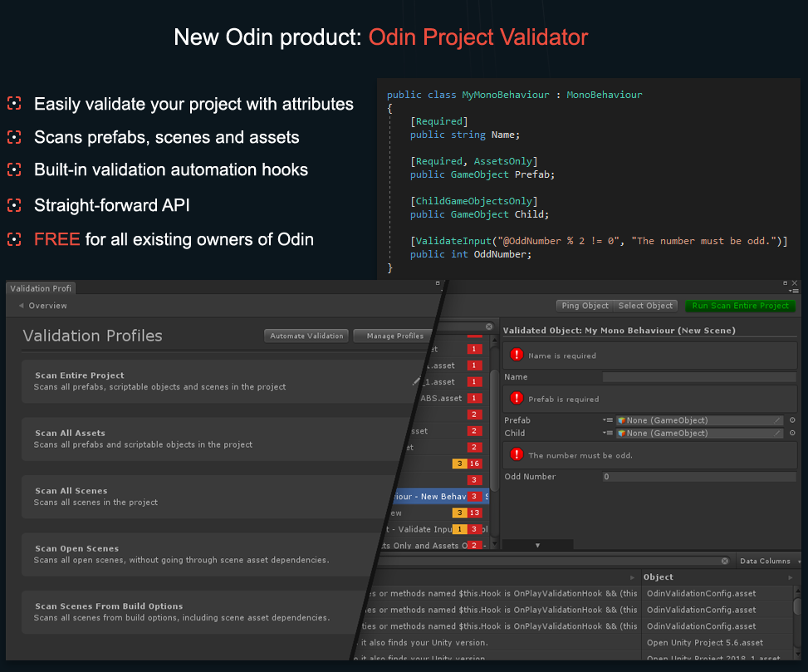
Task: Click the yellow 1 warning badge on the Validate Input row
Action: click(460, 529)
